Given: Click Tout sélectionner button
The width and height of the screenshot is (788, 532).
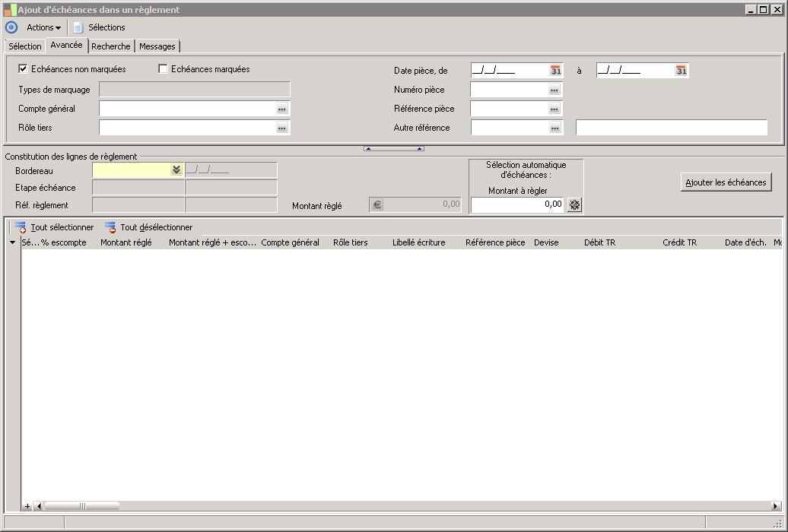Looking at the screenshot, I should pos(54,227).
